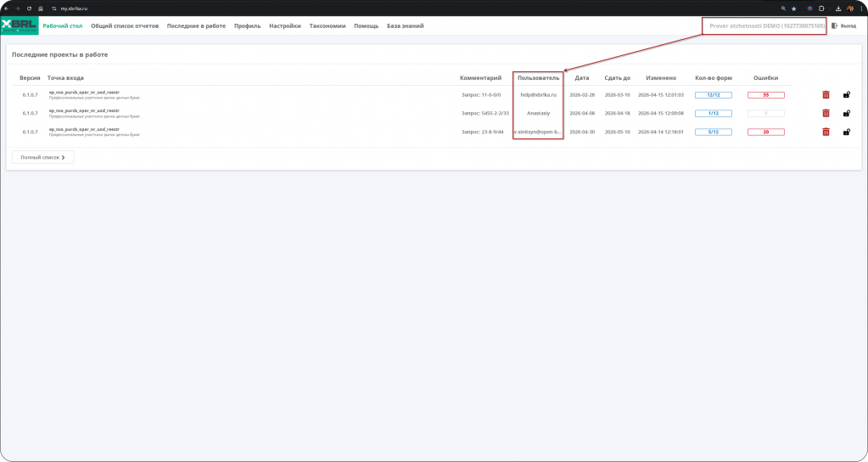Go forward in browser

coord(18,8)
